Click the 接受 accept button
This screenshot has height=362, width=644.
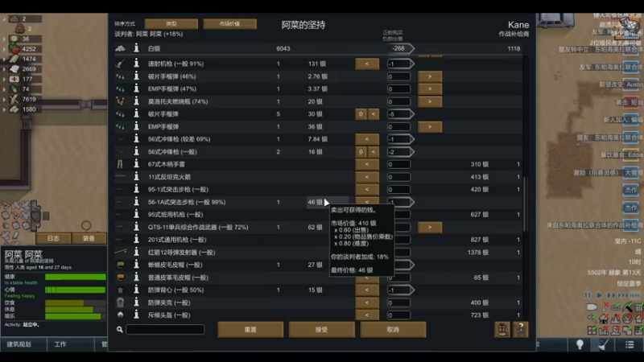[321, 330]
